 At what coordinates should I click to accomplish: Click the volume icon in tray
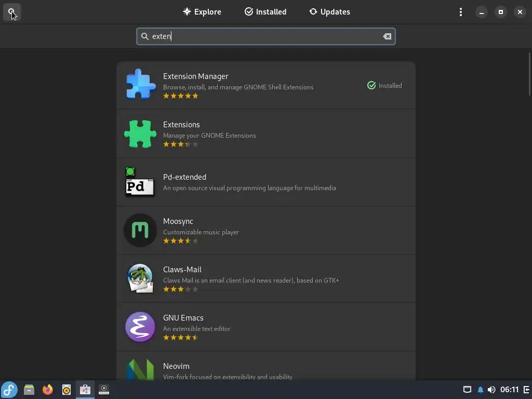point(491,390)
